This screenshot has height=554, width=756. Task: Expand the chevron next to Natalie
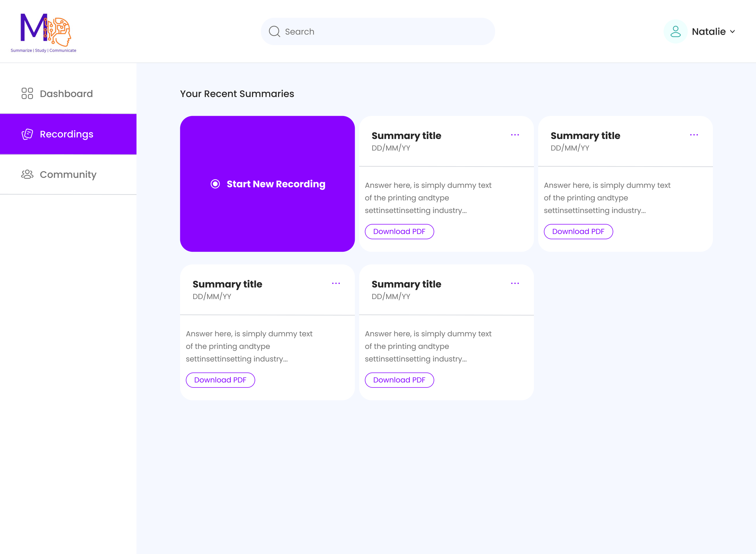pyautogui.click(x=732, y=31)
